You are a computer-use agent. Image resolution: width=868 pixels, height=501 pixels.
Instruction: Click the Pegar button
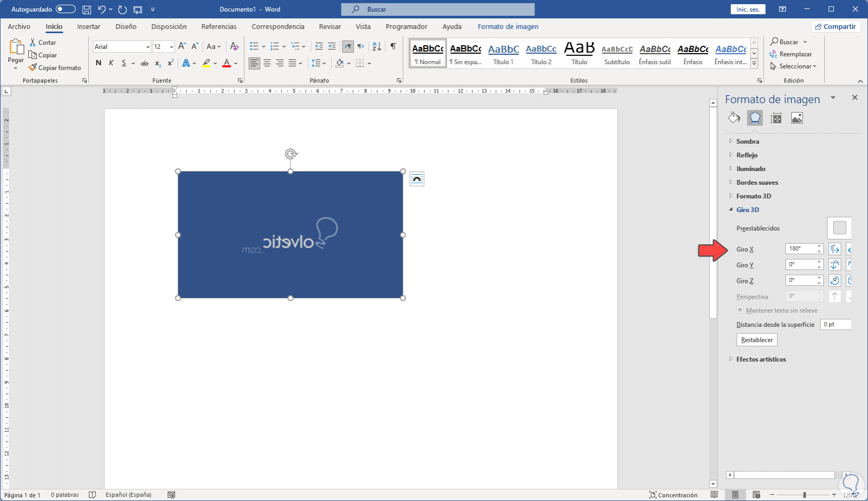coord(16,55)
